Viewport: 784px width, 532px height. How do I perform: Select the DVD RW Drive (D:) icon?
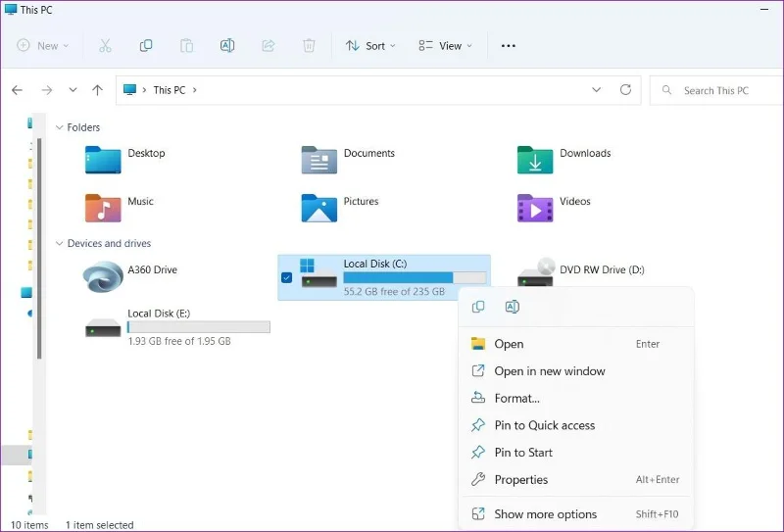pyautogui.click(x=536, y=272)
